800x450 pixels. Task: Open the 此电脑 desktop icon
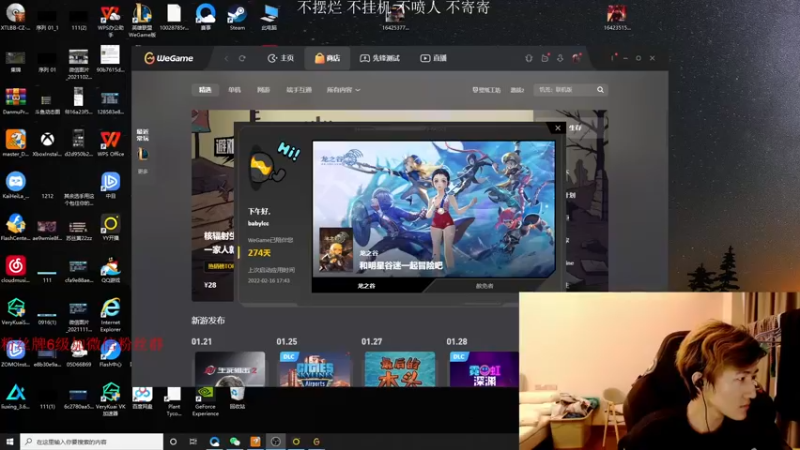tap(269, 17)
